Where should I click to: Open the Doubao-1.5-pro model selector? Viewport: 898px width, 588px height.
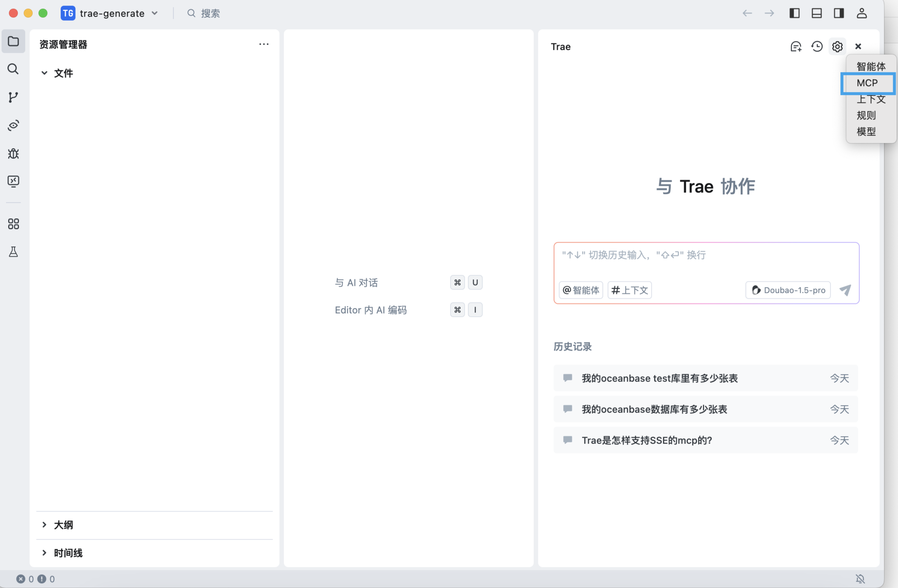788,290
